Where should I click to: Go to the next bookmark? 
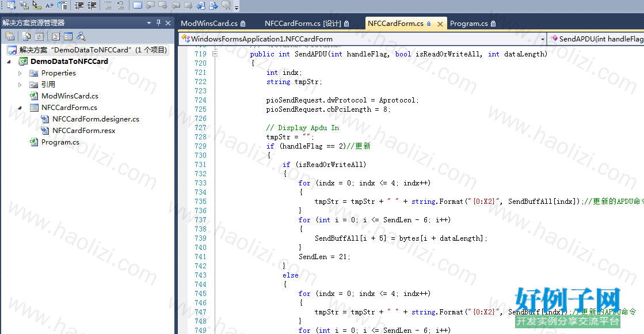pyautogui.click(x=163, y=5)
